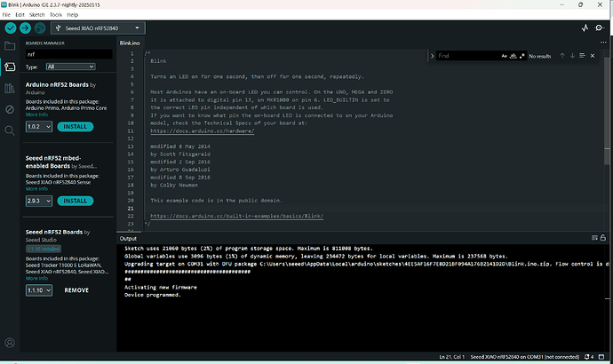The height and width of the screenshot is (364, 613).
Task: Open the editor tab options ellipsis
Action: pyautogui.click(x=603, y=43)
